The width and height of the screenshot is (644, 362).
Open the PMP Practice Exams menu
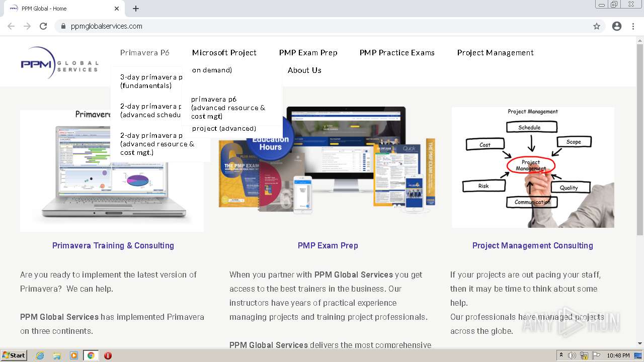[x=397, y=53]
